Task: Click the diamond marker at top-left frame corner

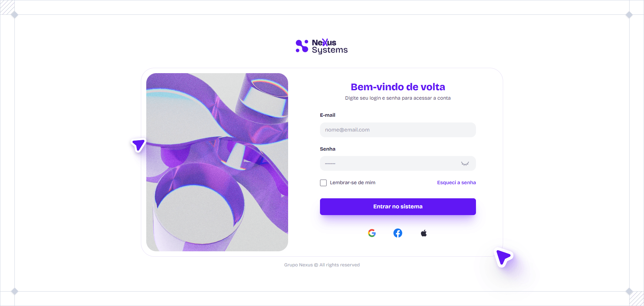Action: pos(14,15)
